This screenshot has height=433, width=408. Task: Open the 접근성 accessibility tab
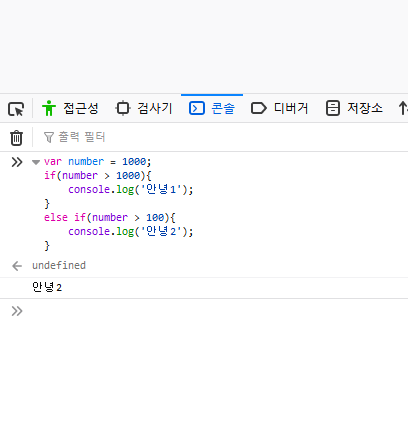click(70, 108)
